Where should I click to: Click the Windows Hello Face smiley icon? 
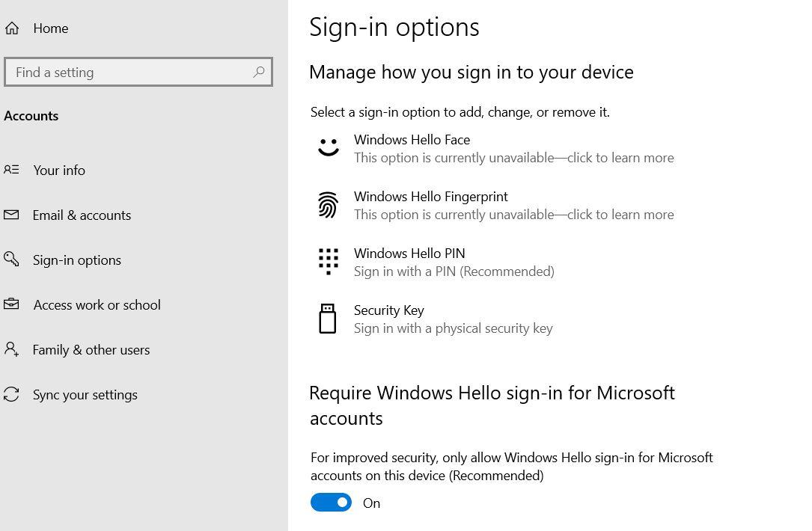tap(328, 147)
